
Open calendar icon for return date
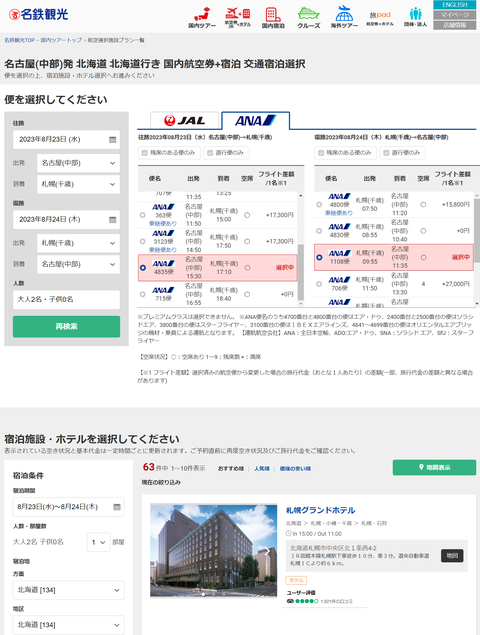[113, 219]
